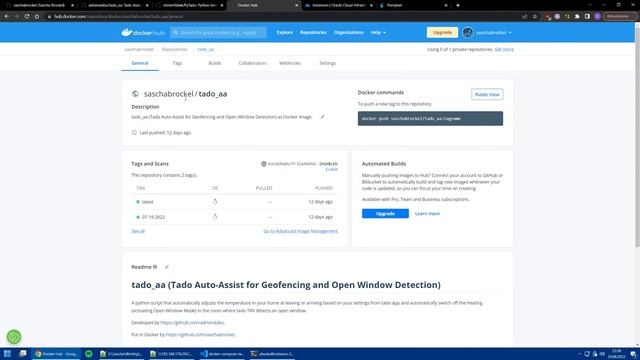Click the Public View button

click(x=487, y=94)
